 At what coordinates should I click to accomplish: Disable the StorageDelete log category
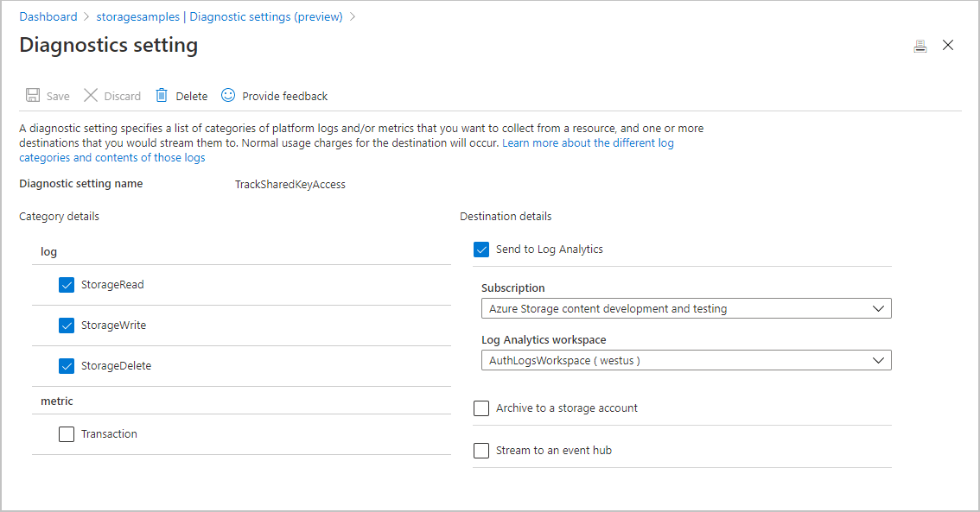click(x=67, y=365)
